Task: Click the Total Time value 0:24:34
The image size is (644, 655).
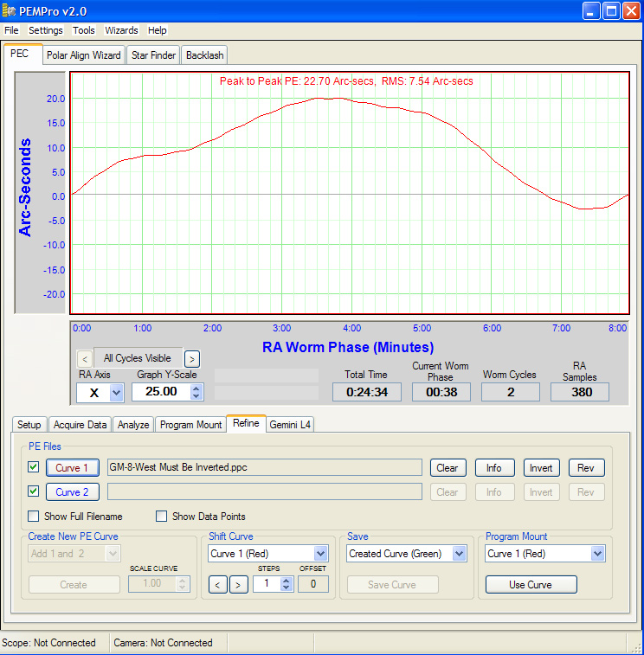Action: pos(367,392)
